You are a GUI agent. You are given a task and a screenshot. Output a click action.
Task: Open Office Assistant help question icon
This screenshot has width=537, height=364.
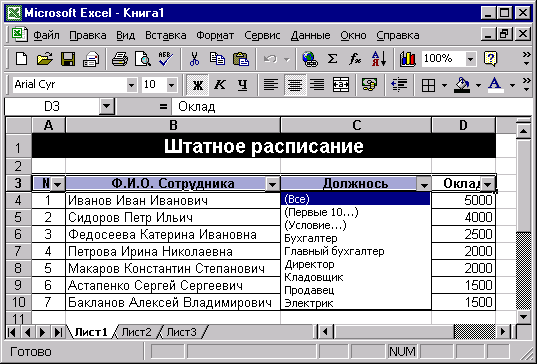[490, 59]
